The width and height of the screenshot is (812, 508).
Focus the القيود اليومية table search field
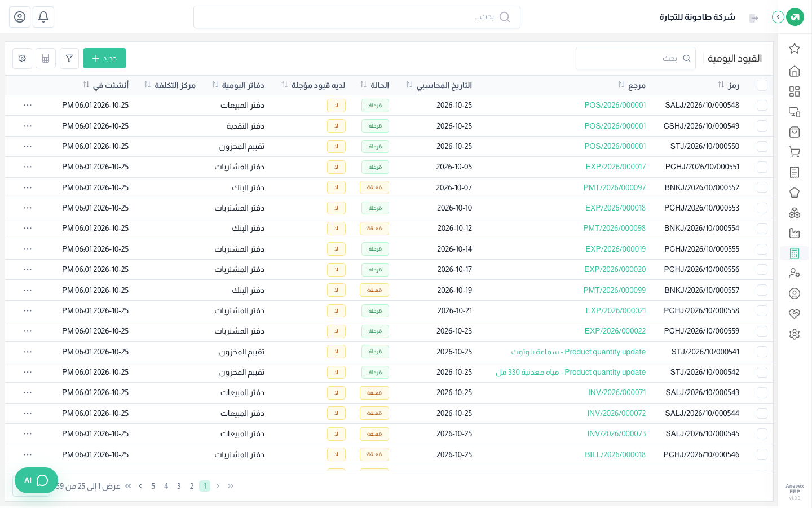click(x=636, y=58)
